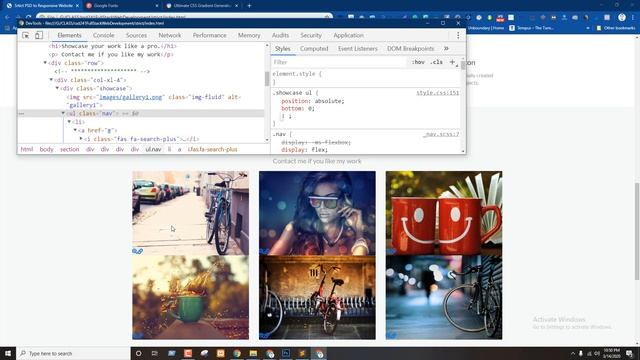Expand the i class="fas fa-search-plus" node
This screenshot has height=360, width=640.
tap(81, 139)
